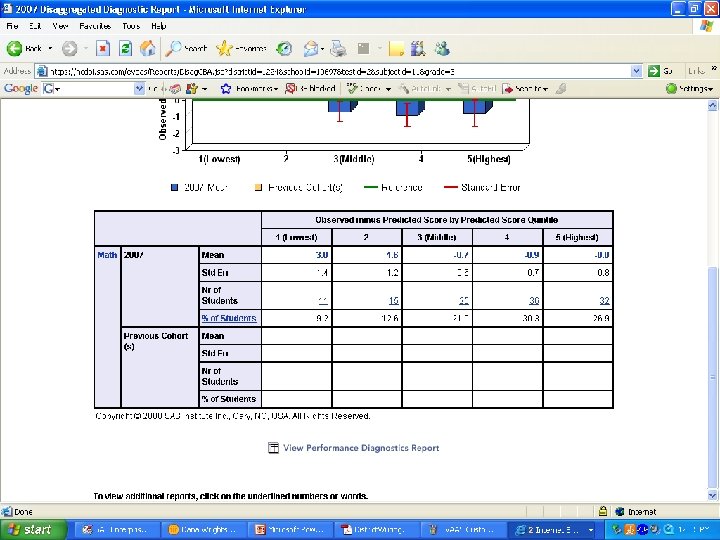
Task: Go to the Home page
Action: pyautogui.click(x=148, y=48)
